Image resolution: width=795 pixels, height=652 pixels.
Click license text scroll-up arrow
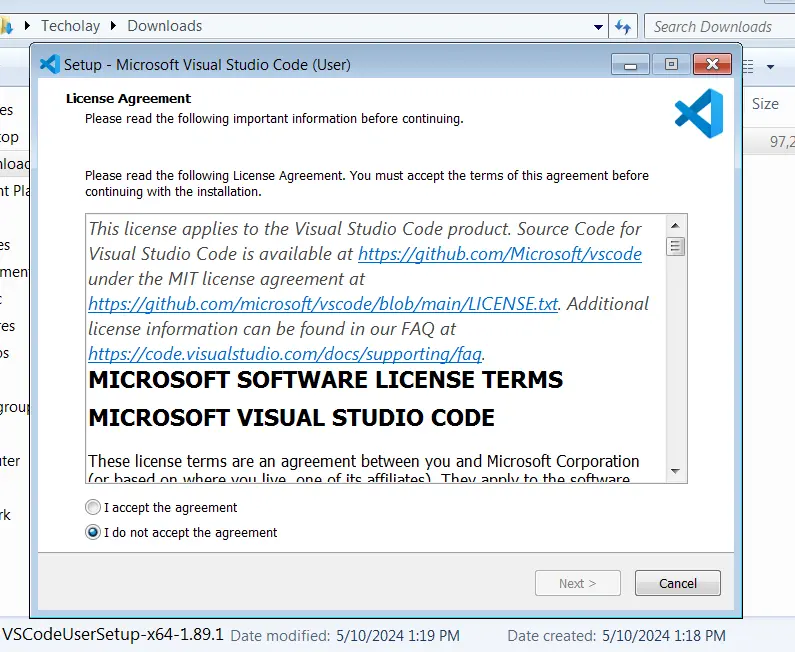click(x=675, y=226)
